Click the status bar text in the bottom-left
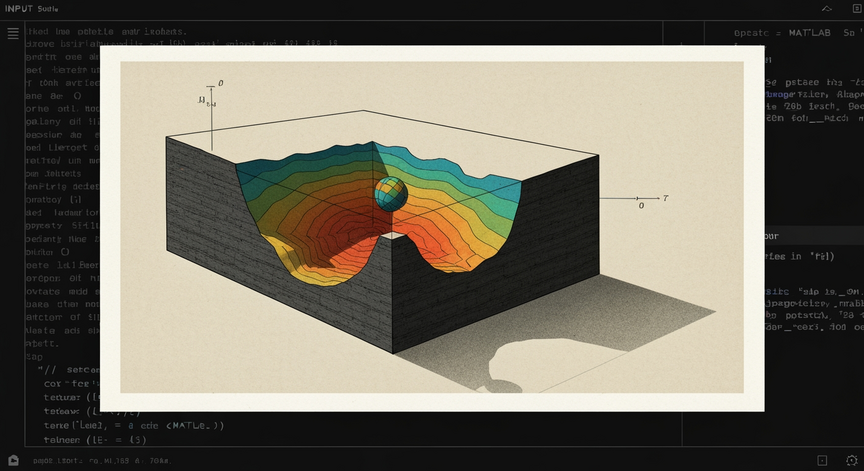864x471 pixels. pyautogui.click(x=102, y=461)
